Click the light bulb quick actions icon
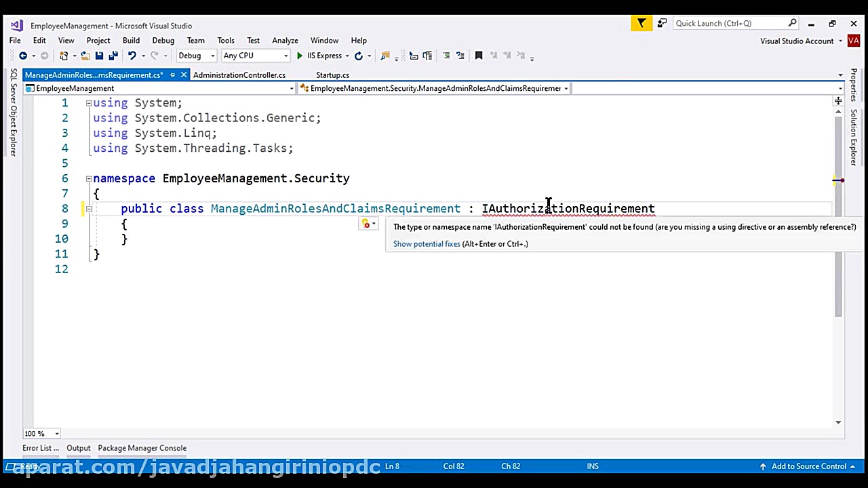Screen dimensions: 868x488 coord(366,224)
